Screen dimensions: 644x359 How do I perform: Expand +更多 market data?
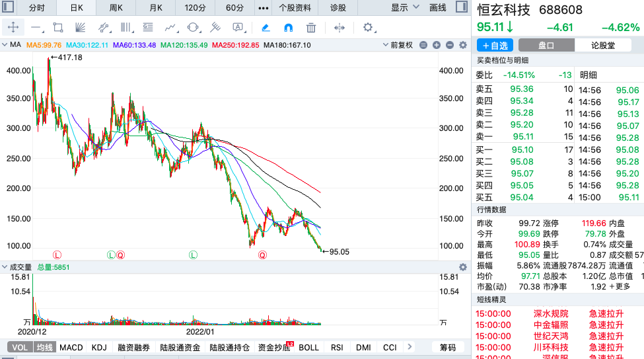click(620, 286)
